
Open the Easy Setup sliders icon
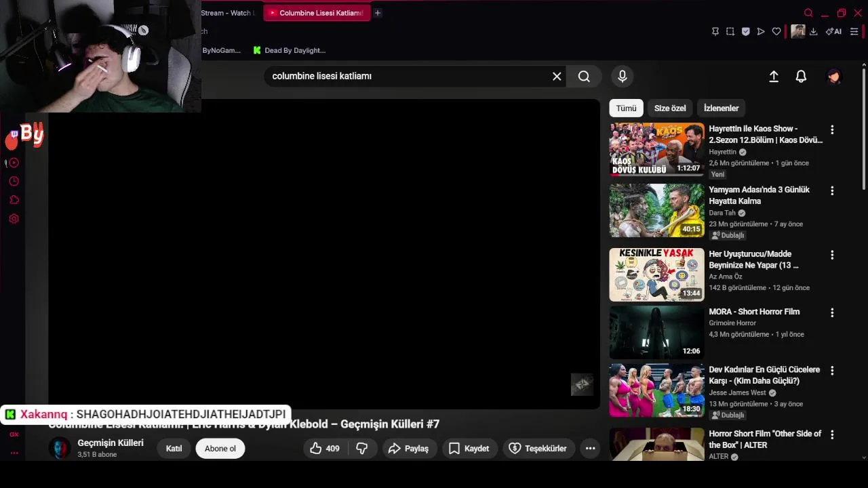click(x=854, y=31)
